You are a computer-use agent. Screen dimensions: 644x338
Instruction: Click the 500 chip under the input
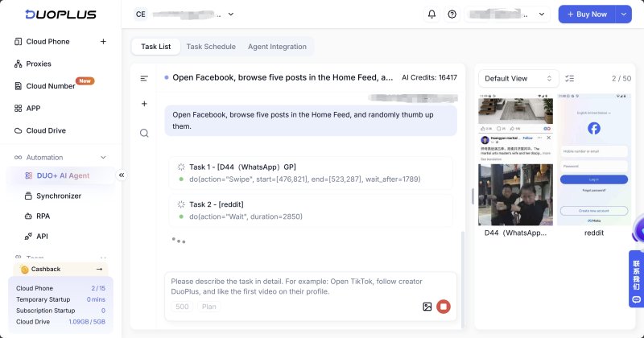point(182,307)
